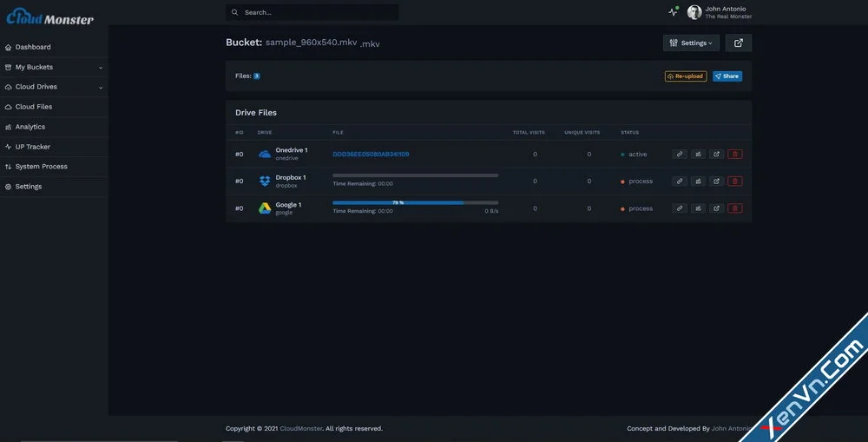Click the Re-upload button
Screen dimensions: 868x442
[x=686, y=76]
